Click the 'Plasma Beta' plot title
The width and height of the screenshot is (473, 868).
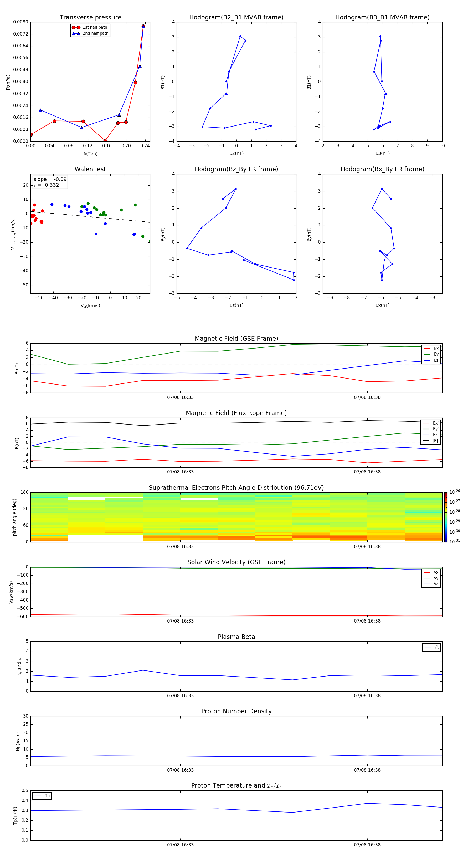pyautogui.click(x=236, y=637)
